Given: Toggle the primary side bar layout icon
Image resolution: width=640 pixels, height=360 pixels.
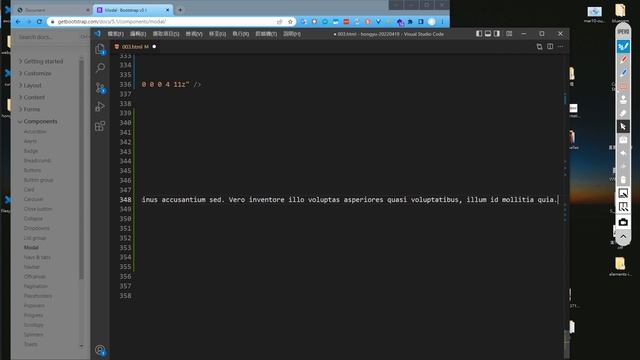Looking at the screenshot, I should 479,34.
